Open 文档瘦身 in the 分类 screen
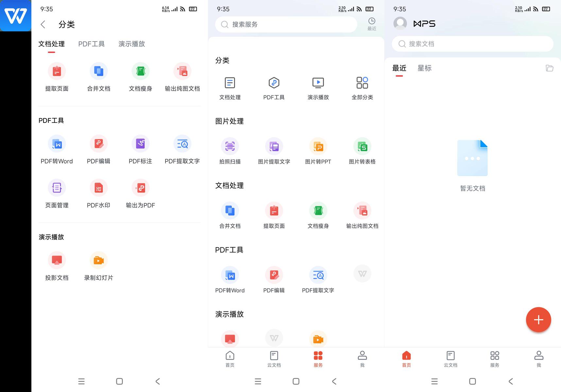The image size is (561, 392). tap(141, 77)
